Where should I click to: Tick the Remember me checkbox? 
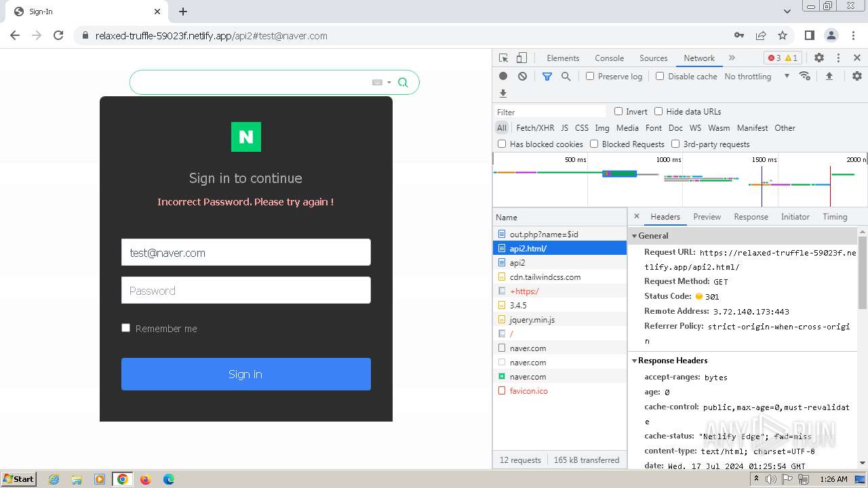125,327
